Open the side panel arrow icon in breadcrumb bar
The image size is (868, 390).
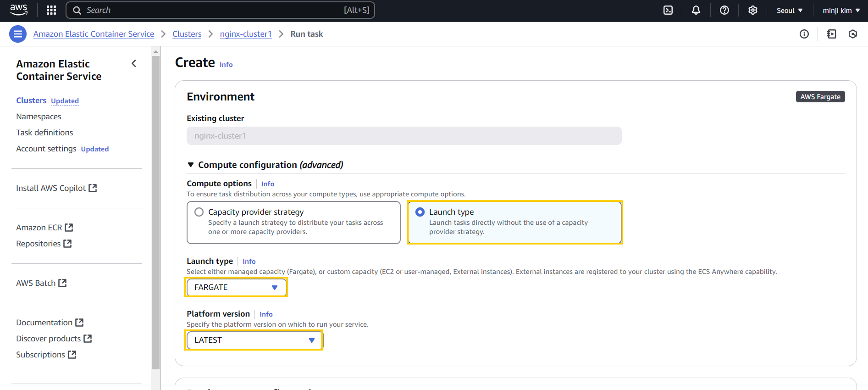(831, 34)
